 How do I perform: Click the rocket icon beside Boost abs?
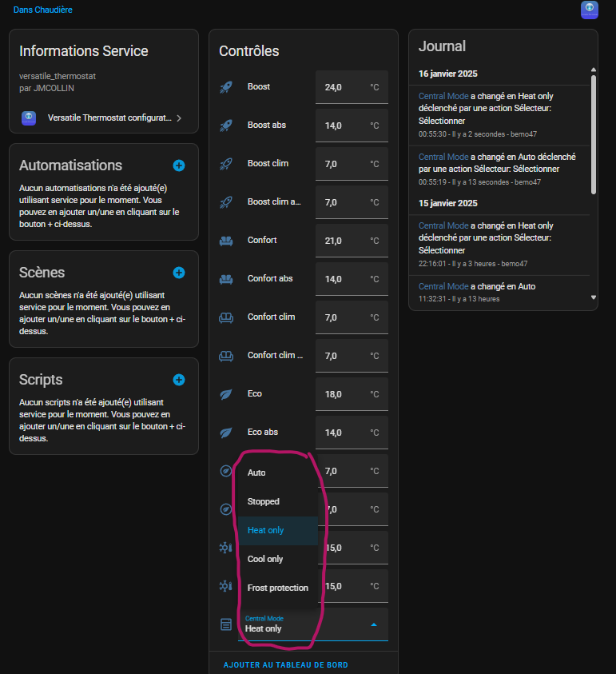point(225,125)
